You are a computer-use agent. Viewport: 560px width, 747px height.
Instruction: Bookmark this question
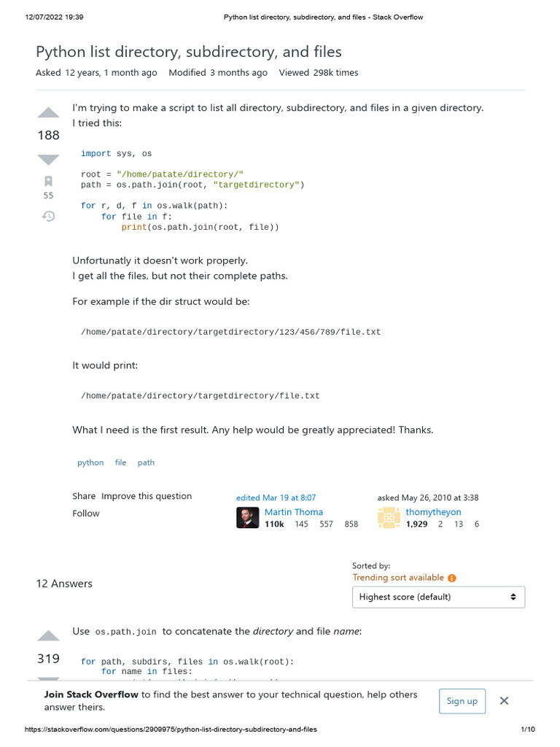coord(48,181)
